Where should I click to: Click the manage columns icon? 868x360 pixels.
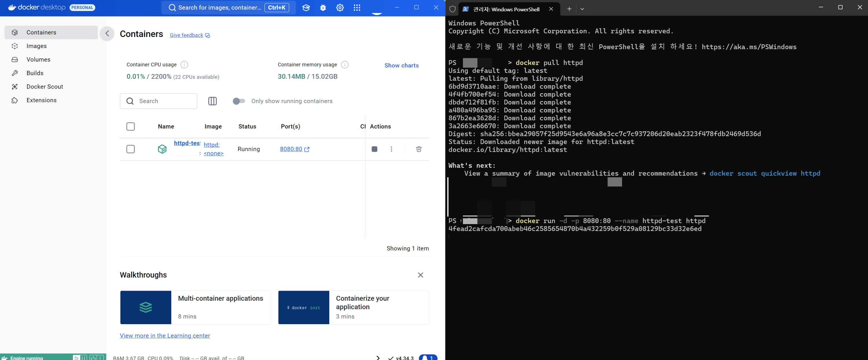(212, 101)
